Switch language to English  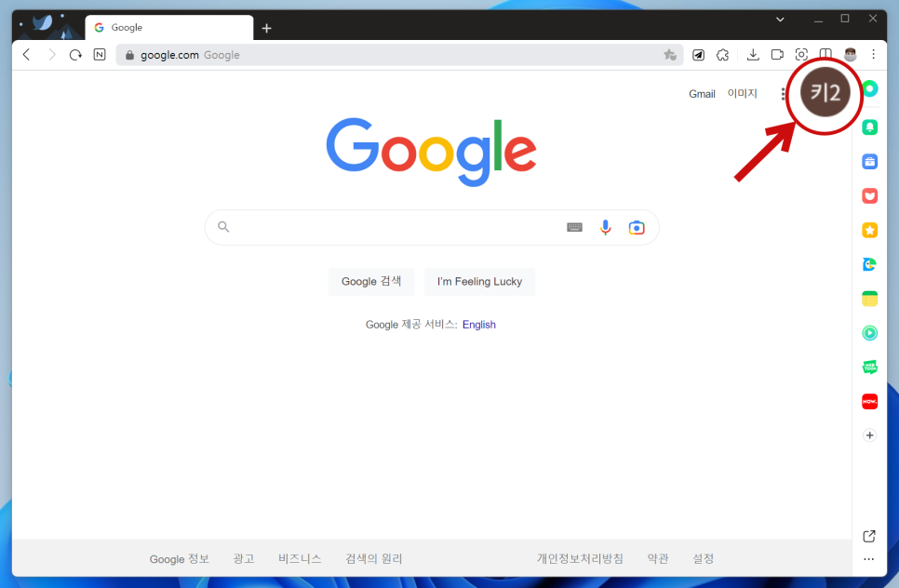[478, 325]
